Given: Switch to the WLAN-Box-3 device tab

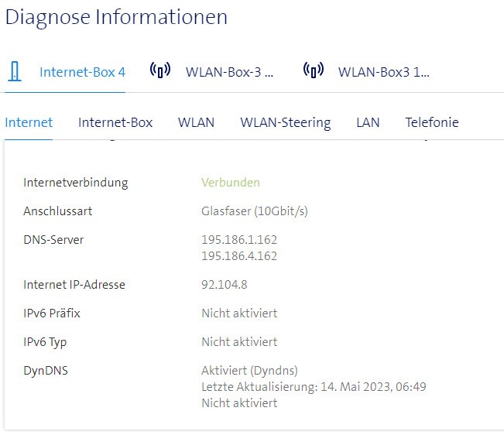Looking at the screenshot, I should click(x=229, y=72).
